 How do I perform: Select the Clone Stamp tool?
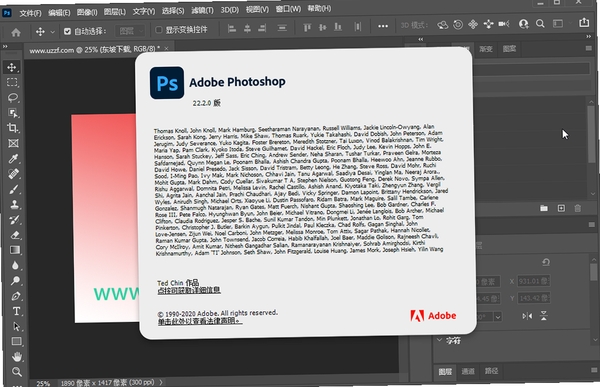click(15, 204)
